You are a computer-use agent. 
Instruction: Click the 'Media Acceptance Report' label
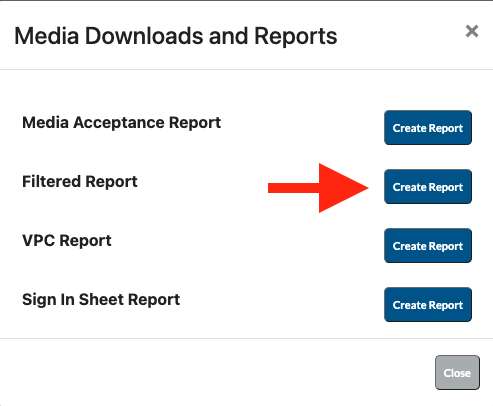click(x=121, y=123)
